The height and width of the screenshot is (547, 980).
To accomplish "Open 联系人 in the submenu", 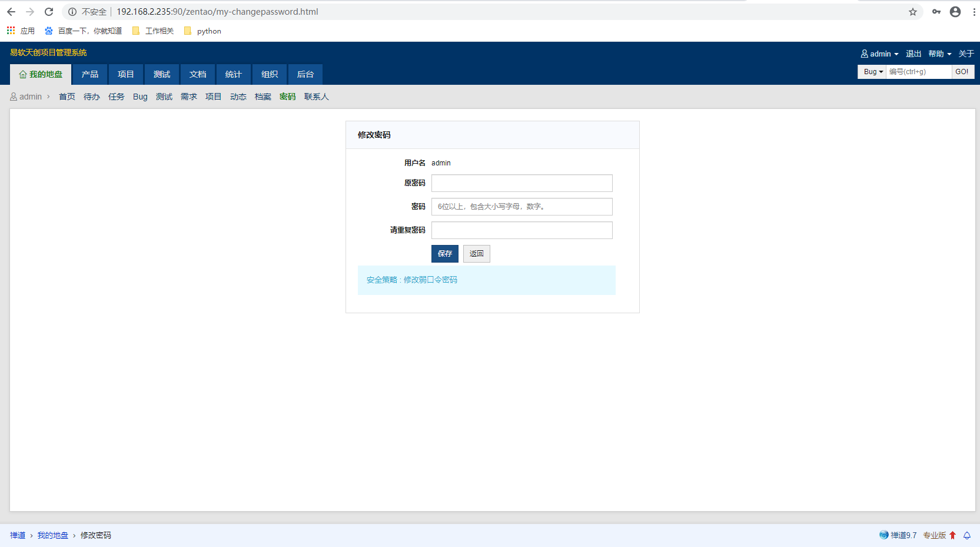I will (x=317, y=97).
